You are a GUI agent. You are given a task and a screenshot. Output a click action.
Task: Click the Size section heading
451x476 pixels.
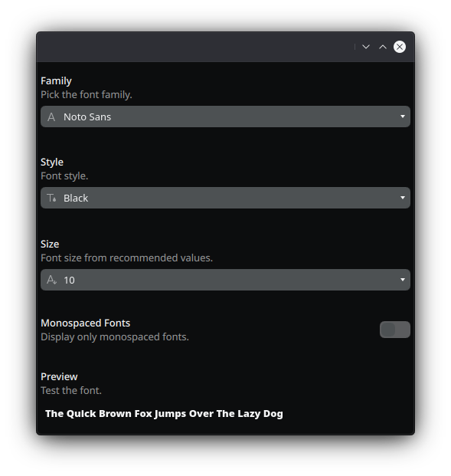click(50, 244)
